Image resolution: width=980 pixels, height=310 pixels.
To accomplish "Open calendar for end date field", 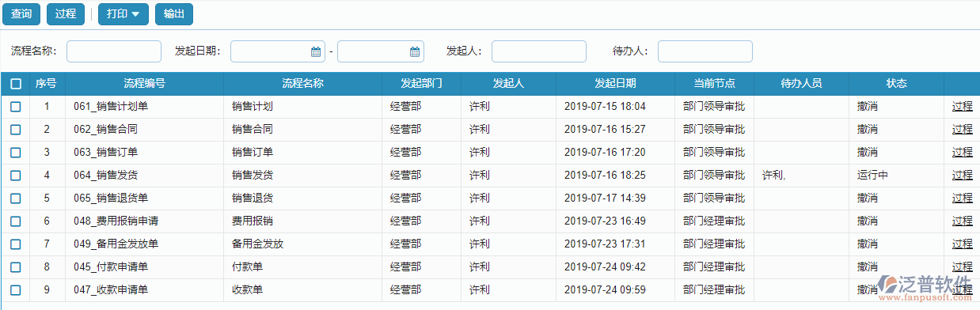I will (x=415, y=51).
